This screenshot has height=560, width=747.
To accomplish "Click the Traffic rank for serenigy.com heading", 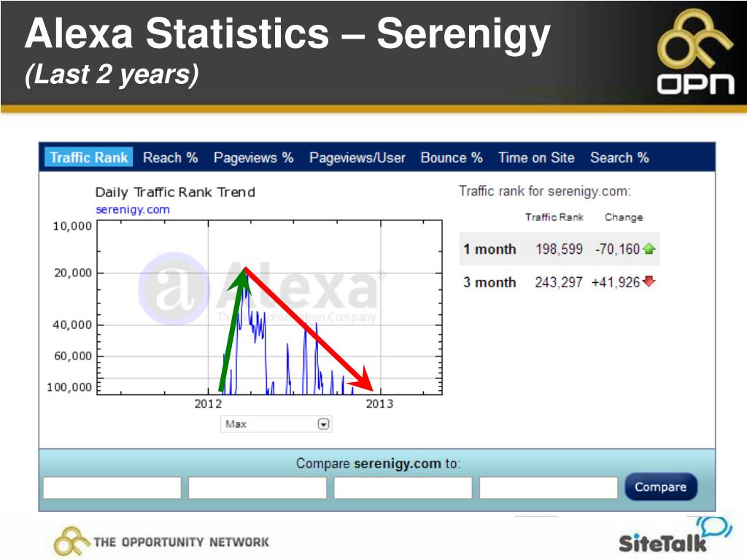I will coord(545,192).
